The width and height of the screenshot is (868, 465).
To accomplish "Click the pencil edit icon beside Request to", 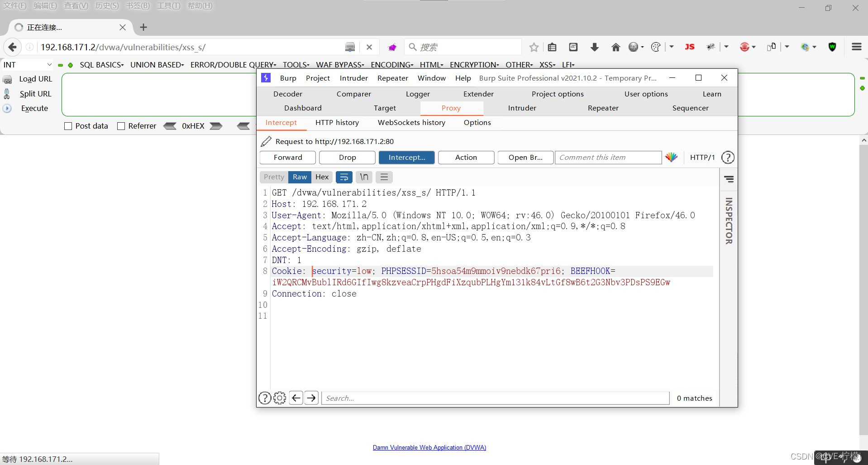I will pyautogui.click(x=266, y=142).
